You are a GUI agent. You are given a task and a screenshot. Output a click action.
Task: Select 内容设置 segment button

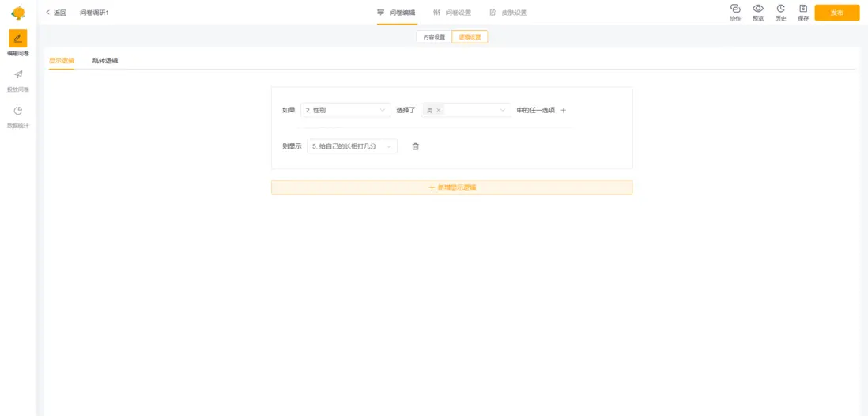pos(434,36)
